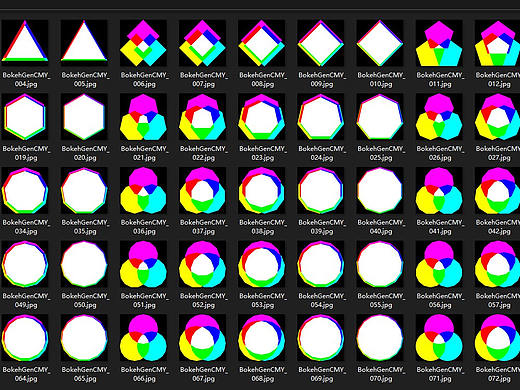The width and height of the screenshot is (520, 390).
Task: Click filename text BokehGenCMY_025.jpg
Action: point(381,153)
